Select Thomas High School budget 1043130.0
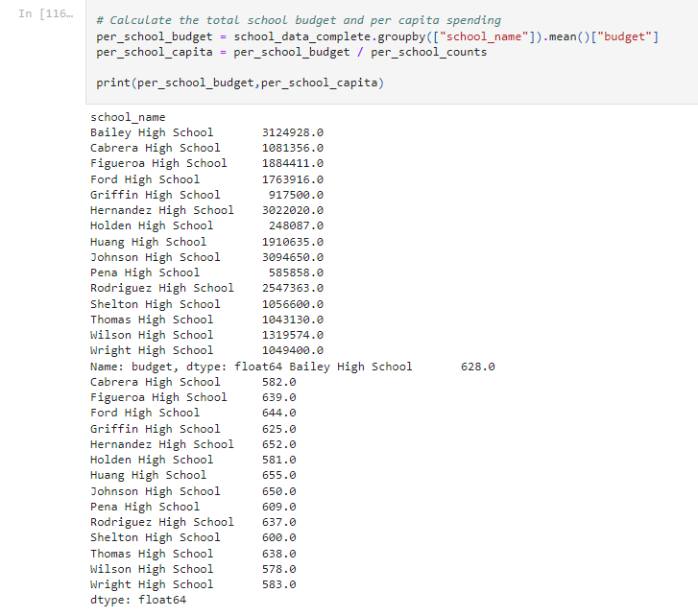Image resolution: width=698 pixels, height=616 pixels. tap(293, 320)
